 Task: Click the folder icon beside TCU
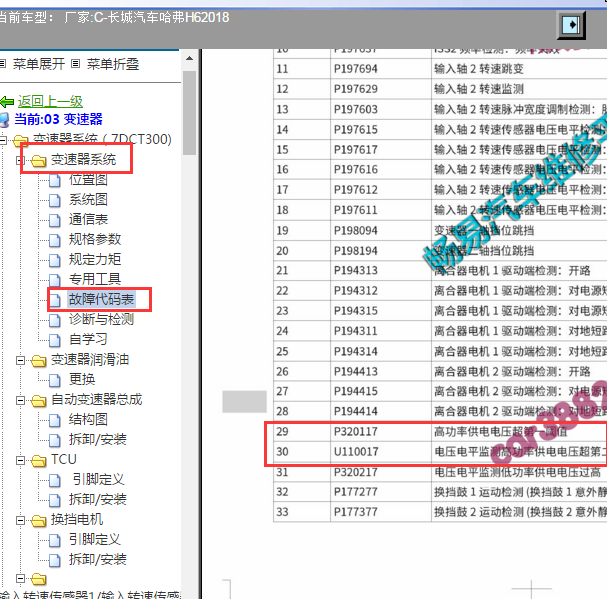pyautogui.click(x=38, y=461)
